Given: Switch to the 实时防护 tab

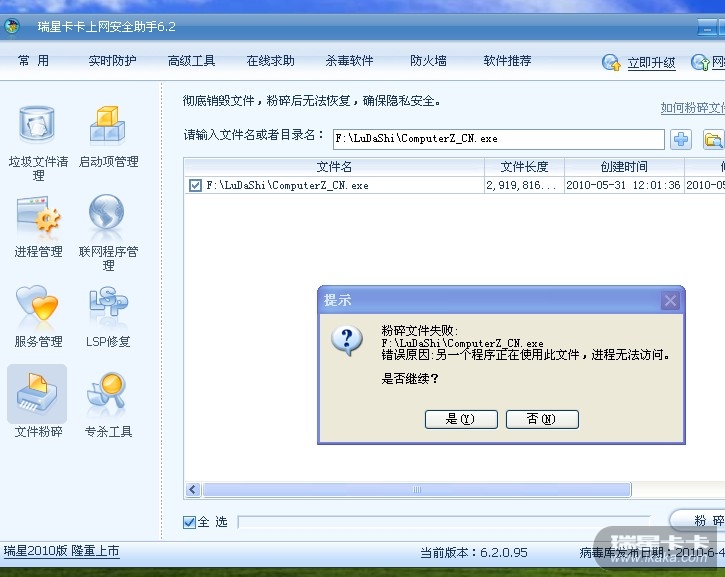Looking at the screenshot, I should (x=112, y=61).
